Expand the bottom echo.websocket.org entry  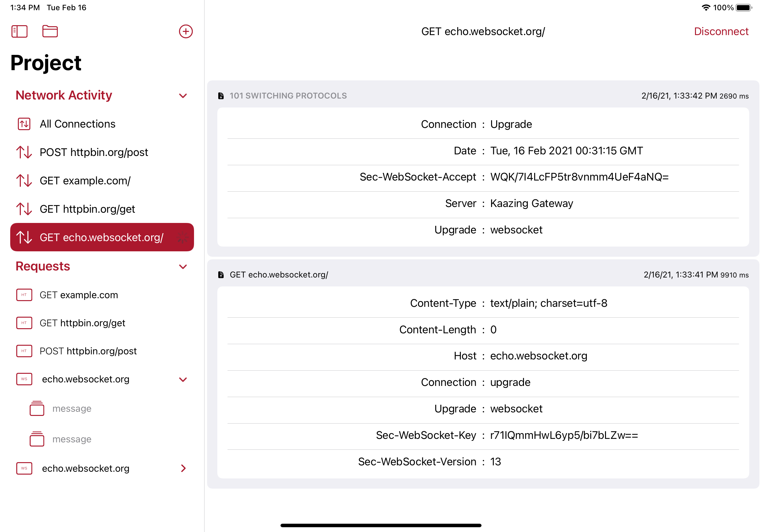[x=183, y=469]
